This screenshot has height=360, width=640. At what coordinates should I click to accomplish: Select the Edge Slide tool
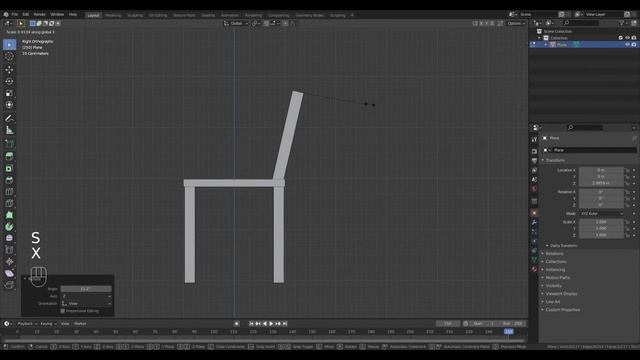pyautogui.click(x=9, y=250)
